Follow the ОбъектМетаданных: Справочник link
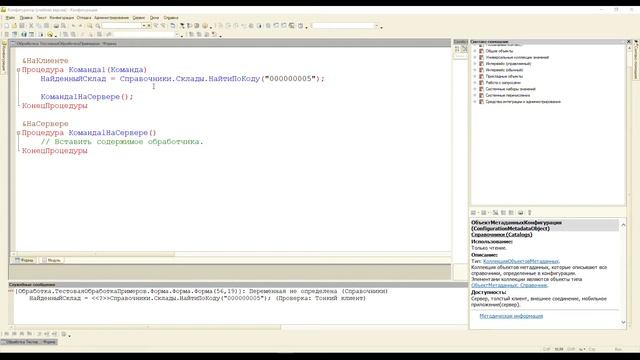 (509, 285)
